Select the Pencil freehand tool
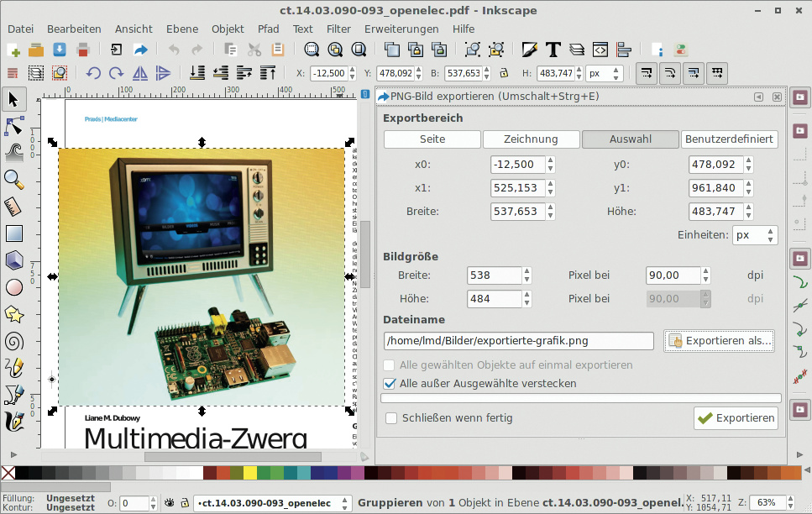Screen dimensions: 812x514 pyautogui.click(x=14, y=368)
